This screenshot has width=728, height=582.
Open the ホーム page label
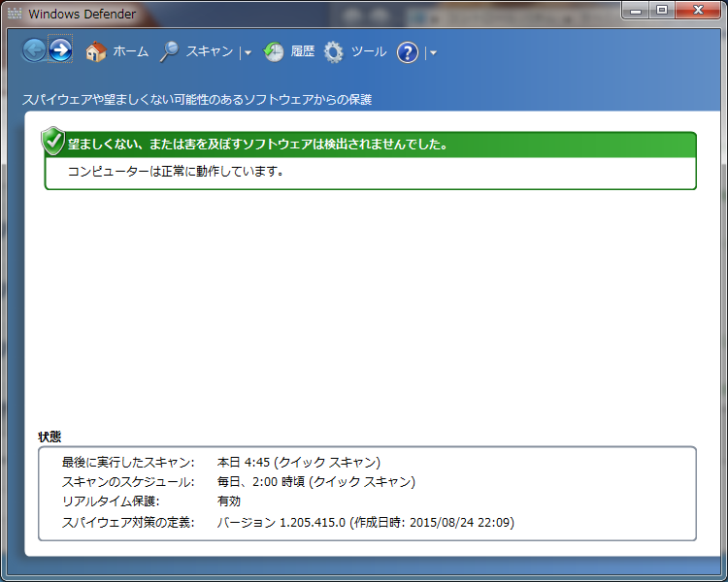[x=130, y=51]
